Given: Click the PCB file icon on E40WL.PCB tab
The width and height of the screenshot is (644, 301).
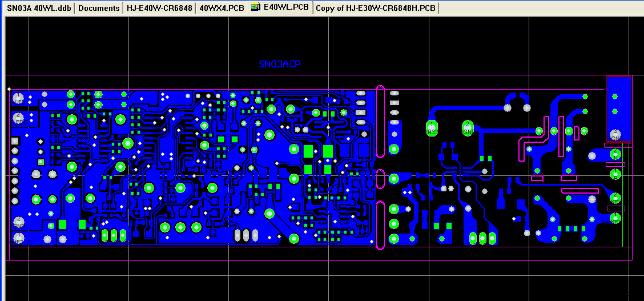Looking at the screenshot, I should (255, 7).
